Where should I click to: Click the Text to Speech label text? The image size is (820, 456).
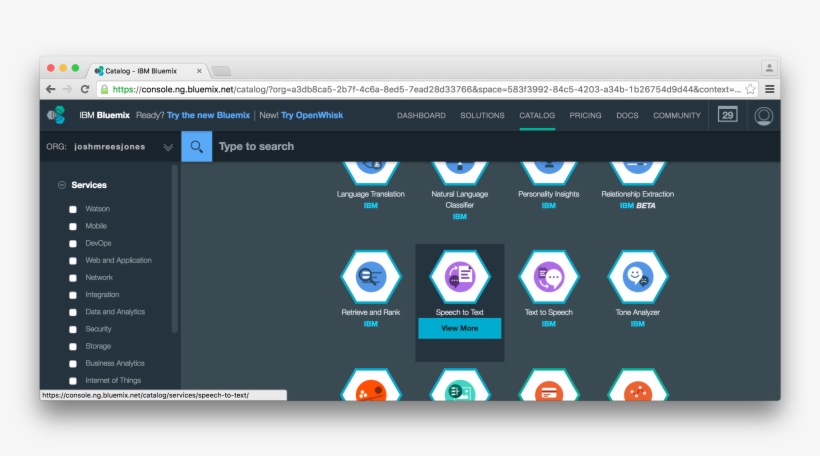tap(549, 312)
